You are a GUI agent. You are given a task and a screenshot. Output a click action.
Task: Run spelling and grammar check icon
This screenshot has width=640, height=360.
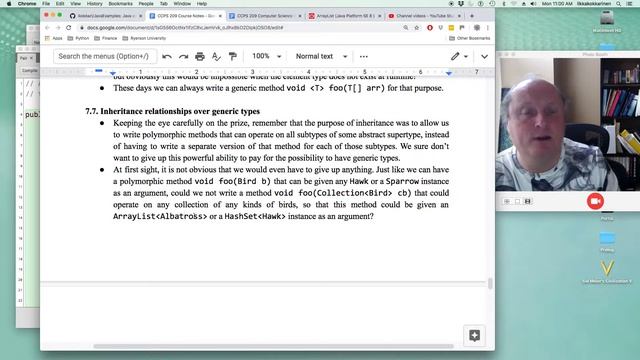[x=216, y=56]
